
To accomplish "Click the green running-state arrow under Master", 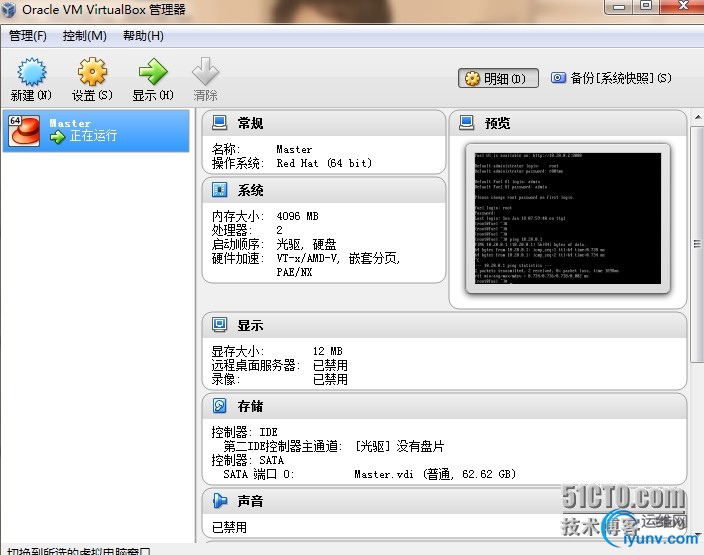I will pos(57,137).
